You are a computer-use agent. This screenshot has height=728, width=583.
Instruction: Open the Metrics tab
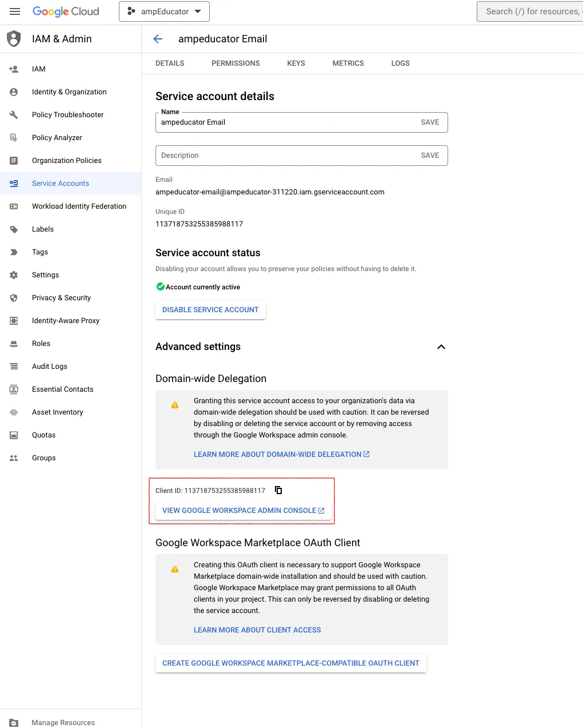(348, 63)
